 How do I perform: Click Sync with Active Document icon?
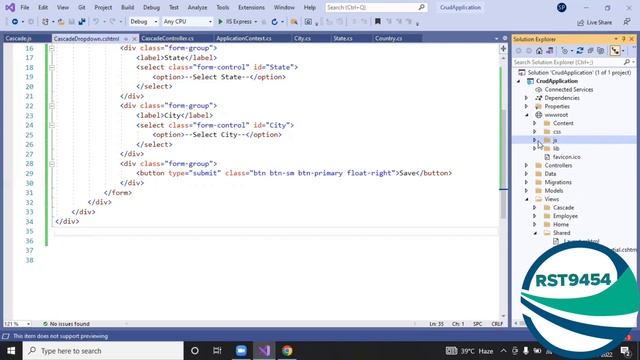pos(580,51)
